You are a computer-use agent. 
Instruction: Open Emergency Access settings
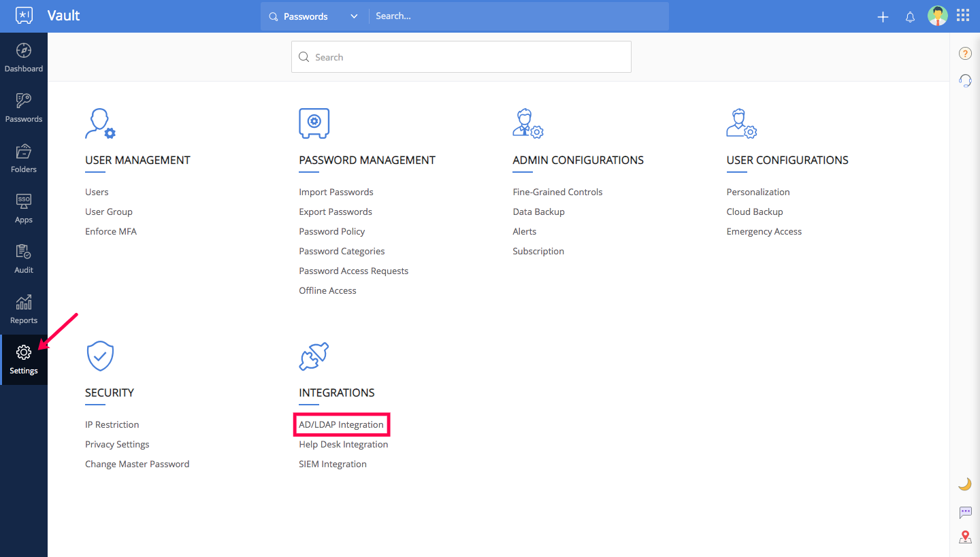click(764, 231)
